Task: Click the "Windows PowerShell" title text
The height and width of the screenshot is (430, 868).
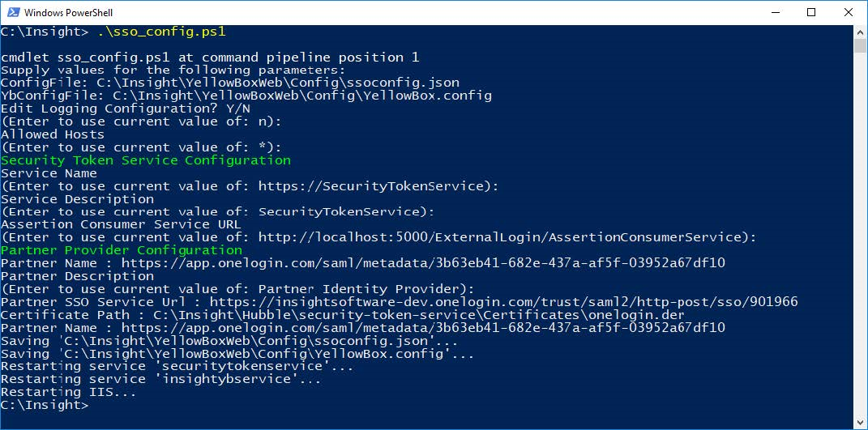Action: pos(69,13)
